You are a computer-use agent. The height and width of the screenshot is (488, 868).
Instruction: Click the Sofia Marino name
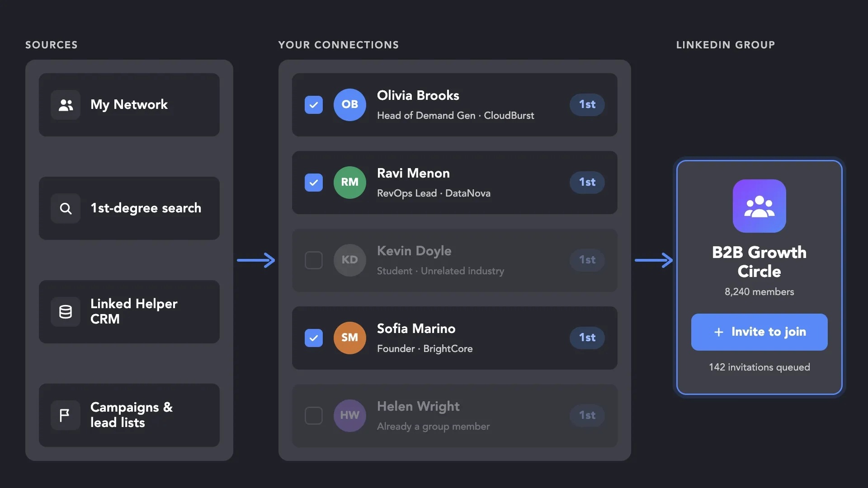(416, 328)
